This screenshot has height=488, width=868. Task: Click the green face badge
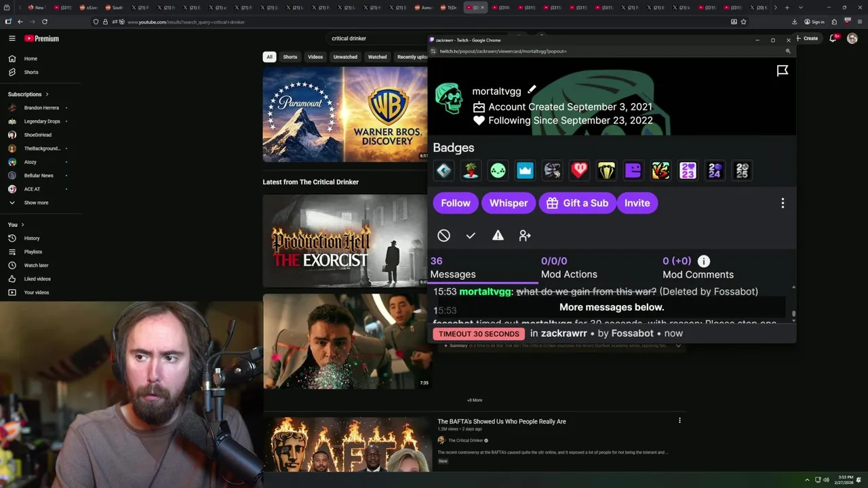click(498, 171)
